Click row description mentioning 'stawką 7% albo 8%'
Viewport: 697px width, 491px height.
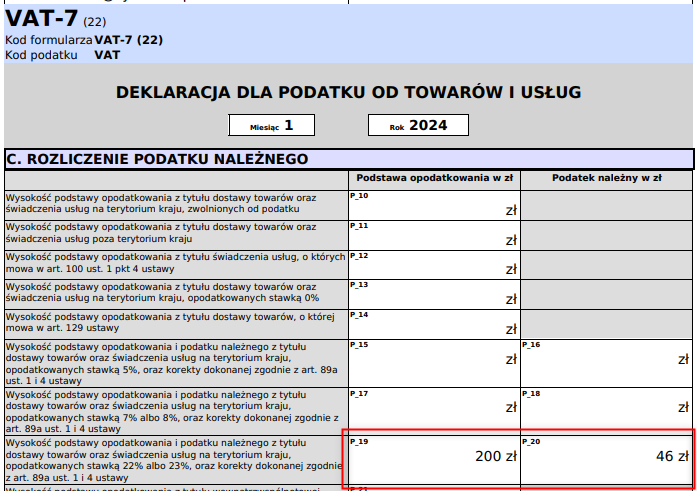[176, 411]
